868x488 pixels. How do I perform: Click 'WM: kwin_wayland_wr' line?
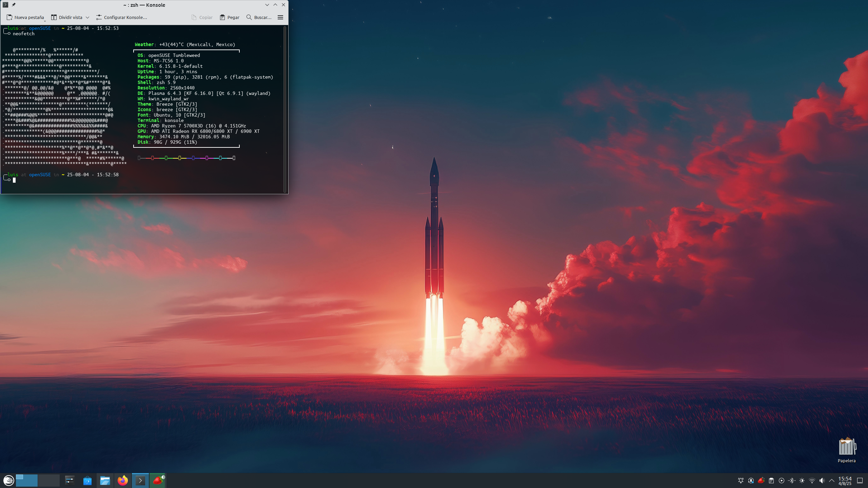click(x=163, y=99)
